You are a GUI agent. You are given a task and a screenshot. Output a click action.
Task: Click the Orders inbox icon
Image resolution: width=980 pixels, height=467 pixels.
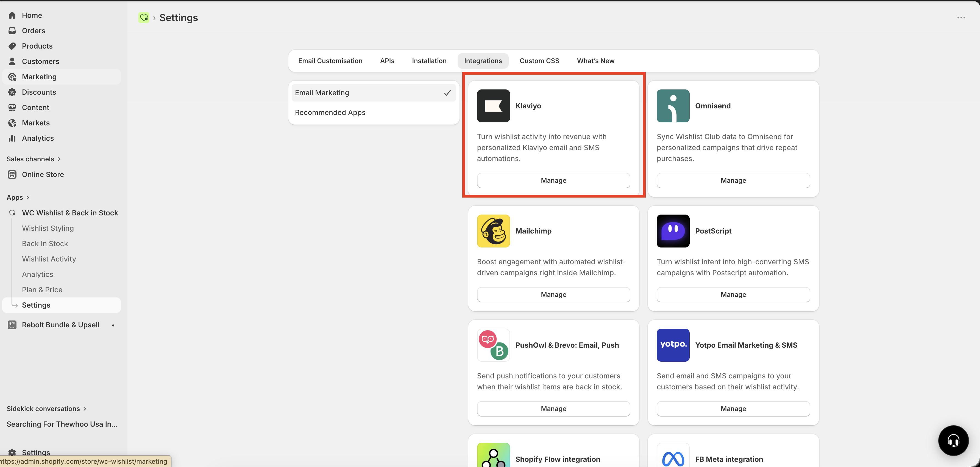pyautogui.click(x=12, y=31)
